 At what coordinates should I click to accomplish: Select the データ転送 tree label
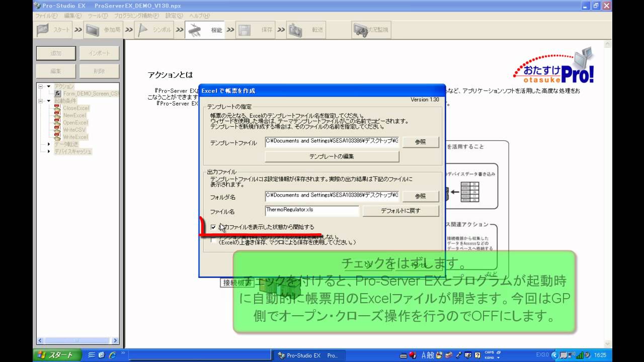tap(66, 144)
